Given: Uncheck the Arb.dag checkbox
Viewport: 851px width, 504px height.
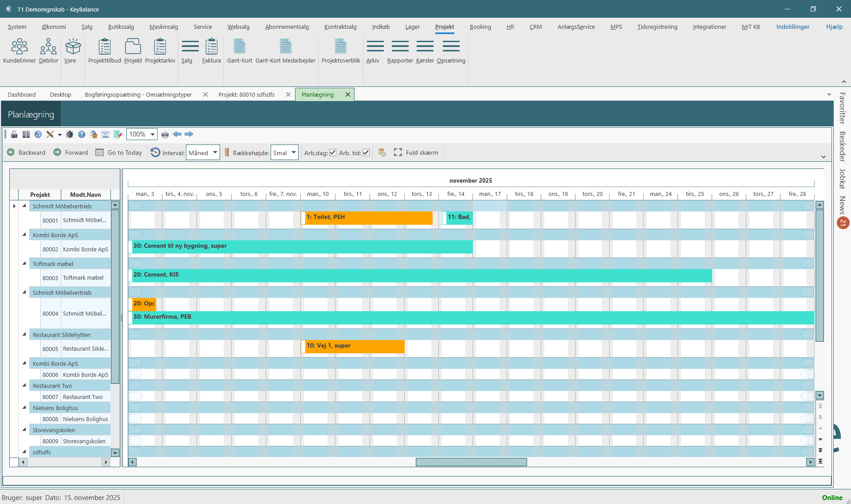Looking at the screenshot, I should tap(333, 152).
